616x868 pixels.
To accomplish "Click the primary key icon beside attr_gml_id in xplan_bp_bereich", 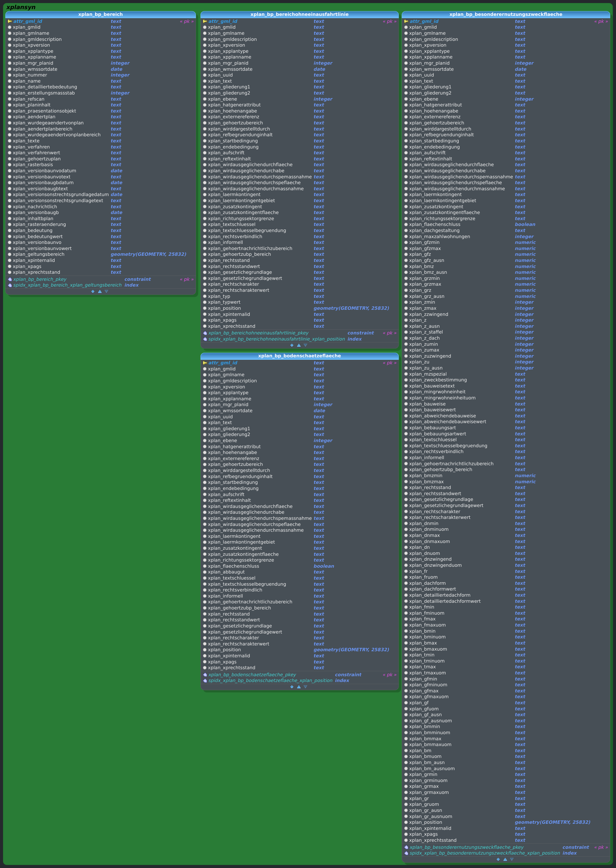I will pyautogui.click(x=10, y=21).
